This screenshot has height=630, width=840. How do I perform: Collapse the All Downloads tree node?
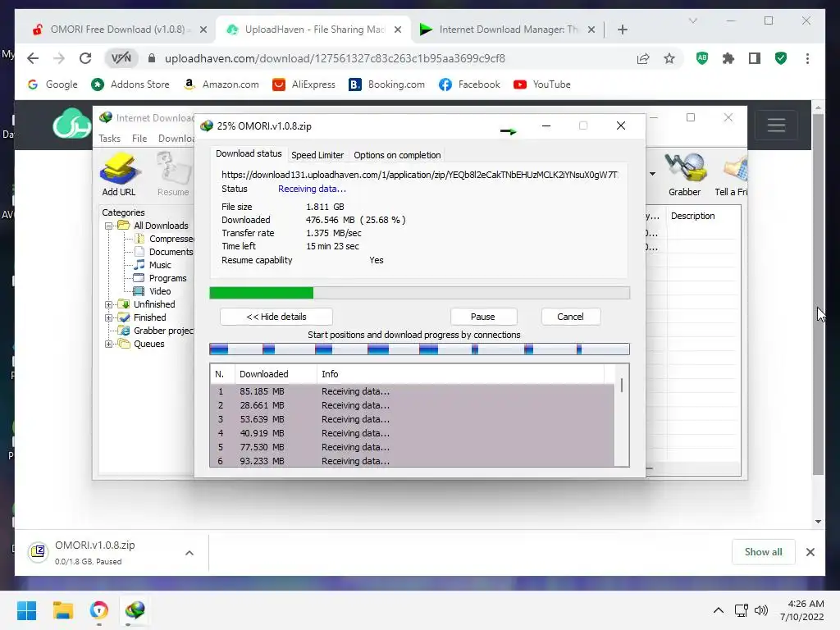(x=109, y=226)
